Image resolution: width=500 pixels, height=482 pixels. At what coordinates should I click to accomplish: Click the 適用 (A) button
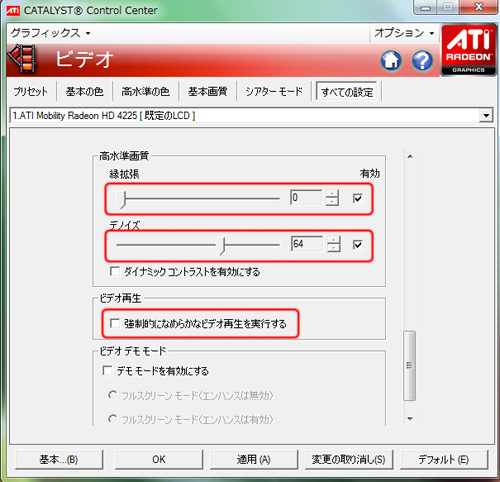(254, 460)
